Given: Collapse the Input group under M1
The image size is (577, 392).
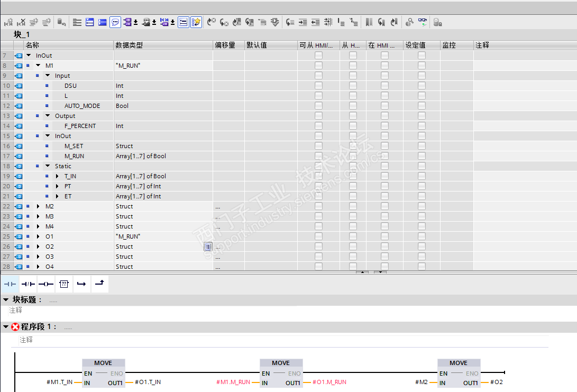Looking at the screenshot, I should [48, 76].
